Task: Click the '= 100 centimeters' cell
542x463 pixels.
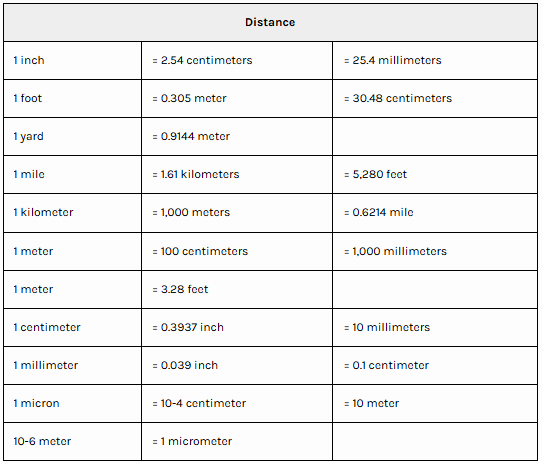Action: point(237,251)
